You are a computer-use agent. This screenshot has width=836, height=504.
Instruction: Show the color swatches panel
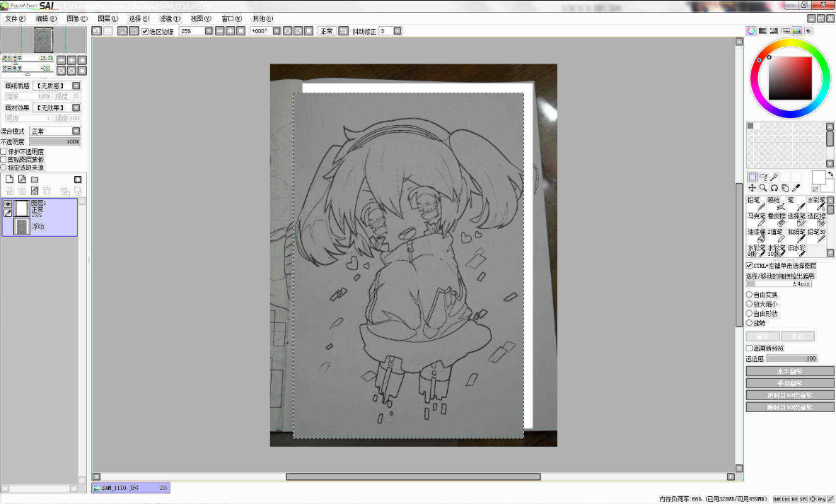click(797, 31)
